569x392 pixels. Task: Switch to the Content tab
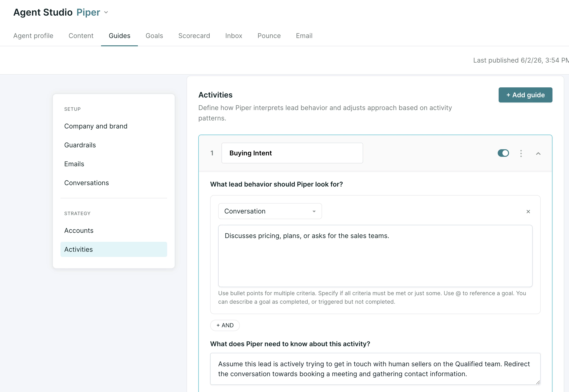click(x=81, y=36)
